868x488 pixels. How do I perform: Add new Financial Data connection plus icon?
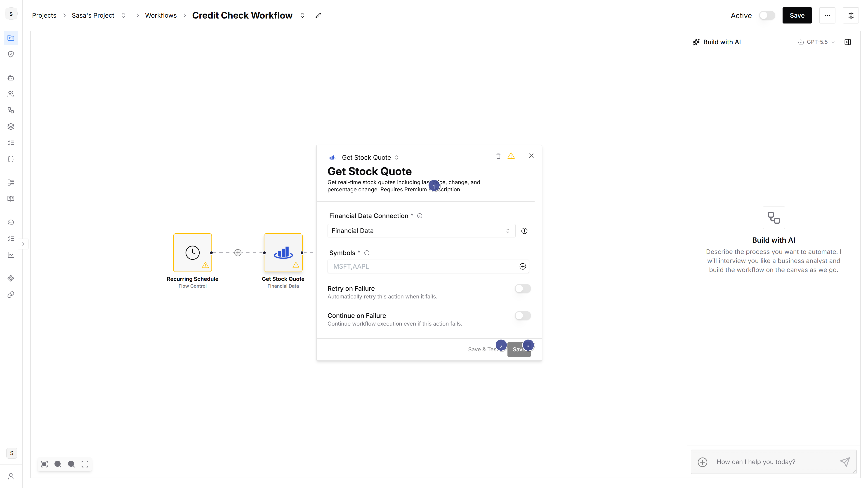coord(524,231)
